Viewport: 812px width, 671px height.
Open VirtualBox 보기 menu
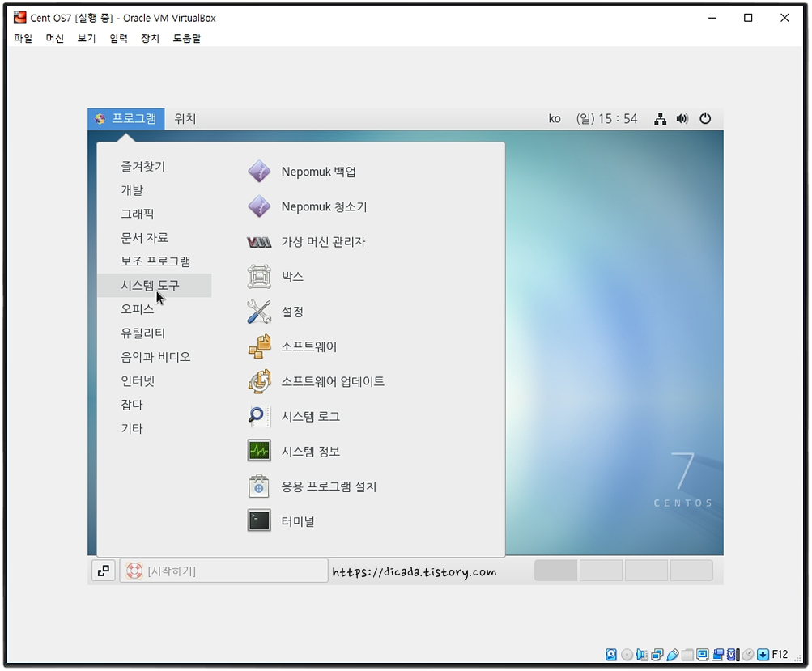pos(87,38)
